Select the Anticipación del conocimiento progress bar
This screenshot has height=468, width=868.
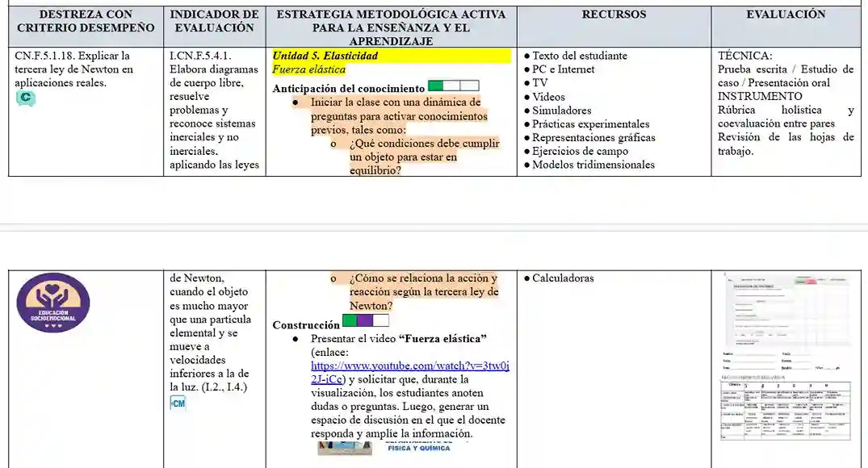coord(453,86)
